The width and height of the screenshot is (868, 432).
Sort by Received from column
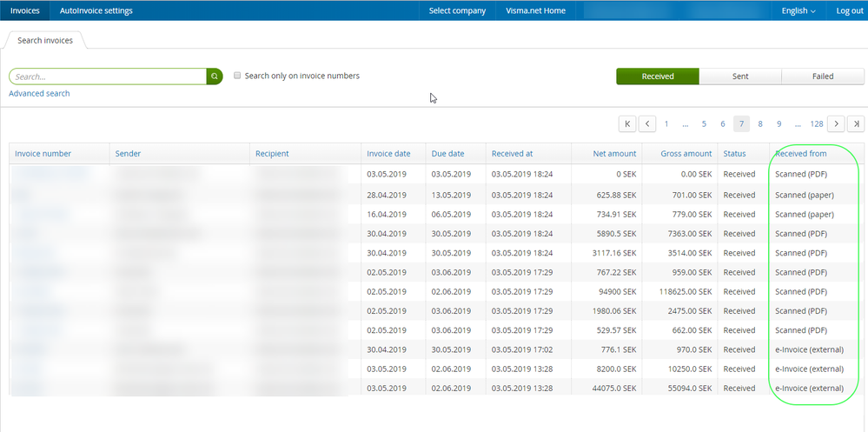(801, 154)
